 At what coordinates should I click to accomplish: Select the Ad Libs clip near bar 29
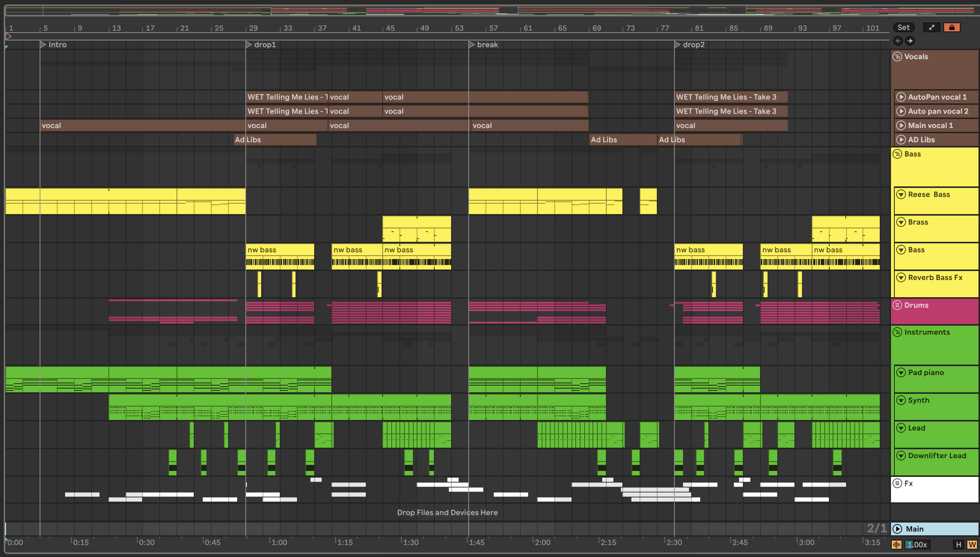click(275, 140)
